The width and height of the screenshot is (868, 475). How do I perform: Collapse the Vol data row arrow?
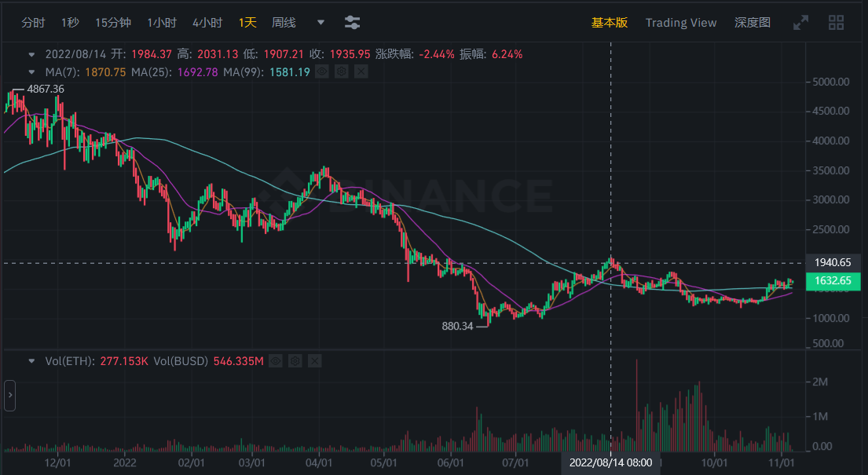[31, 360]
